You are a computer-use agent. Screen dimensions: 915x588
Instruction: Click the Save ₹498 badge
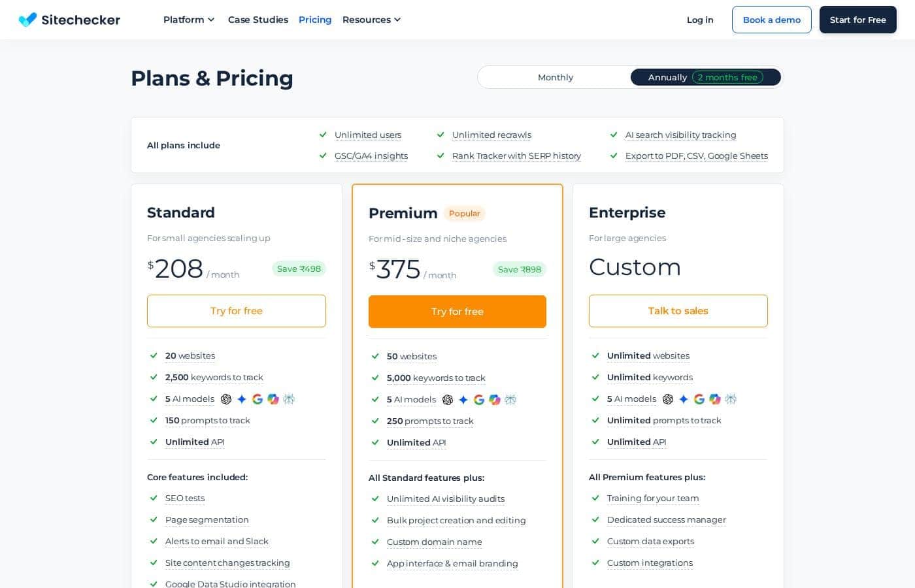299,269
